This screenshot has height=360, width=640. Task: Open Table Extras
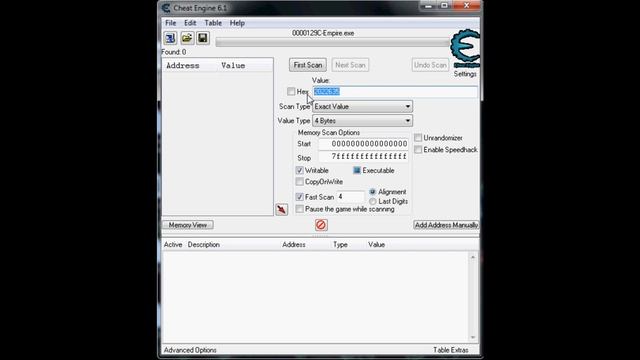[451, 350]
